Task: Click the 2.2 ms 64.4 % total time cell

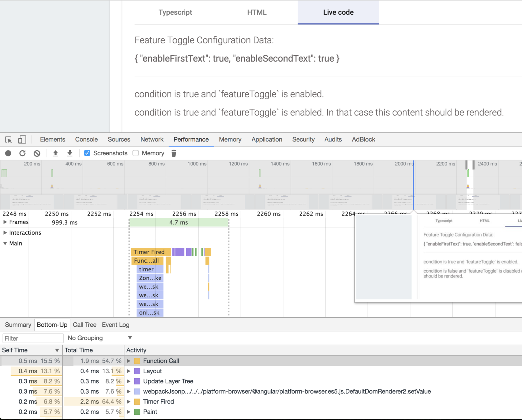Action: pyautogui.click(x=93, y=402)
